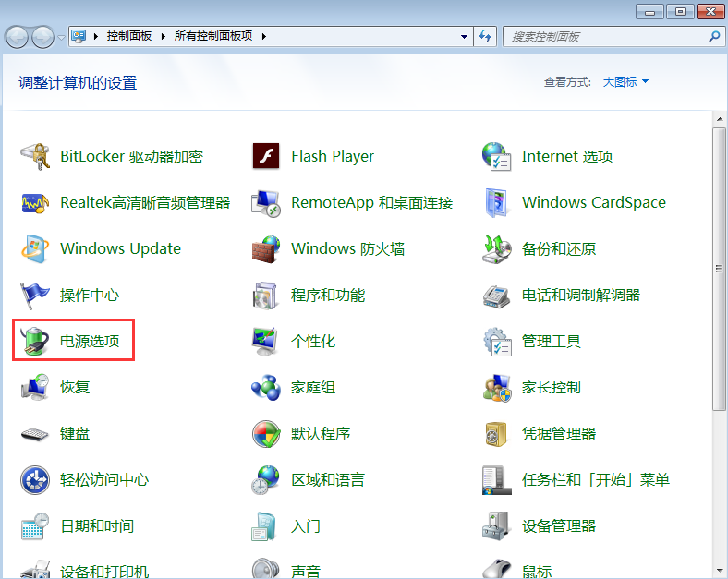Click the scrollbar up arrow
The height and width of the screenshot is (579, 728).
(720, 119)
